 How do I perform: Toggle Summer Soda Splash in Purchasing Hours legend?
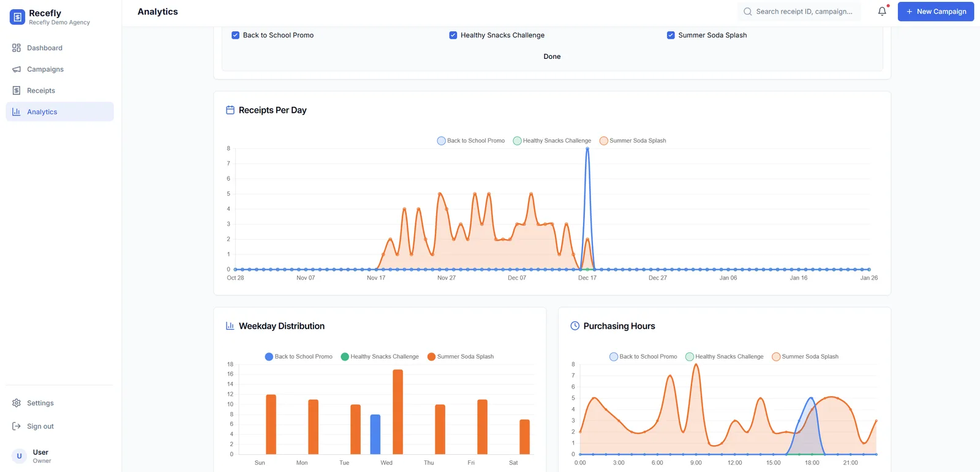(805, 357)
